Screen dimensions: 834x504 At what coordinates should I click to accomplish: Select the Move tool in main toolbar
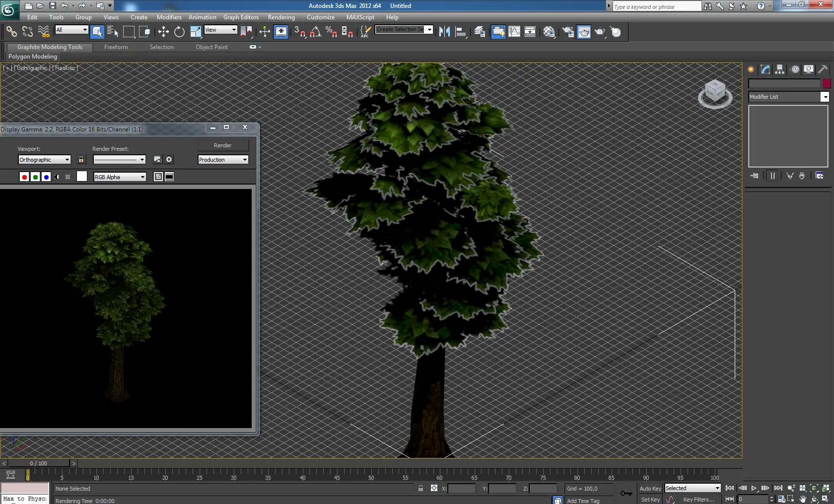(163, 32)
